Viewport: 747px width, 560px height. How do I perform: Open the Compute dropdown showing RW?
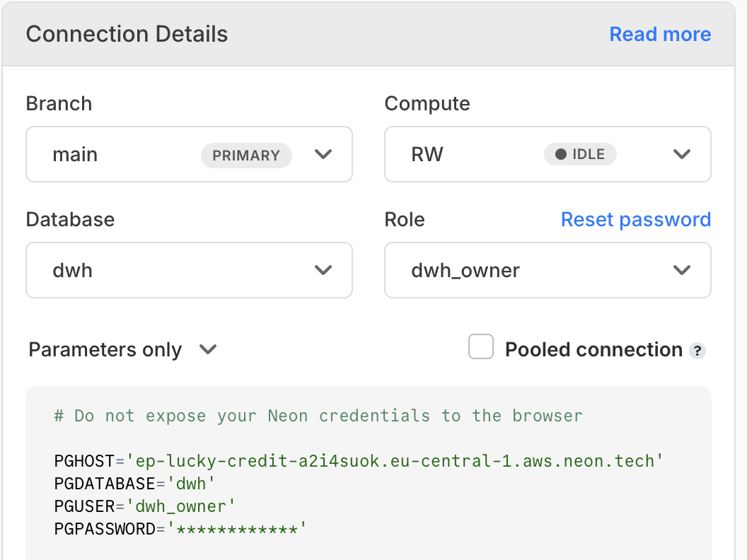pos(548,154)
